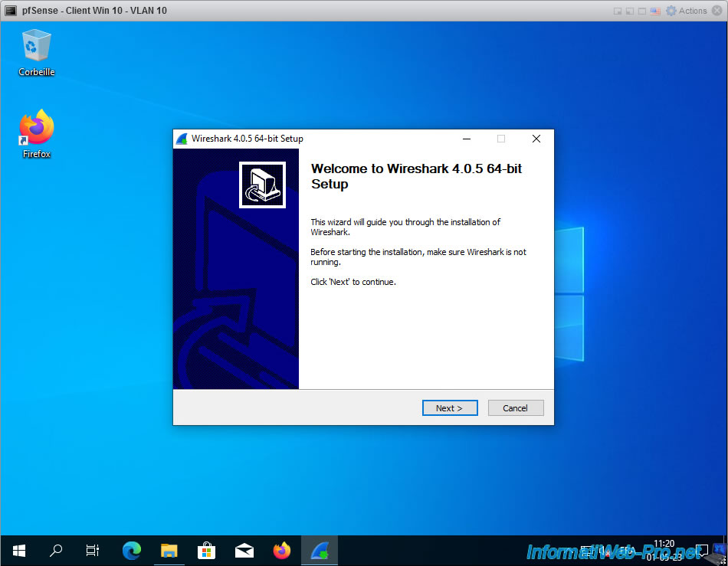Minimize the Wireshark Setup window
728x566 pixels.
tap(467, 139)
